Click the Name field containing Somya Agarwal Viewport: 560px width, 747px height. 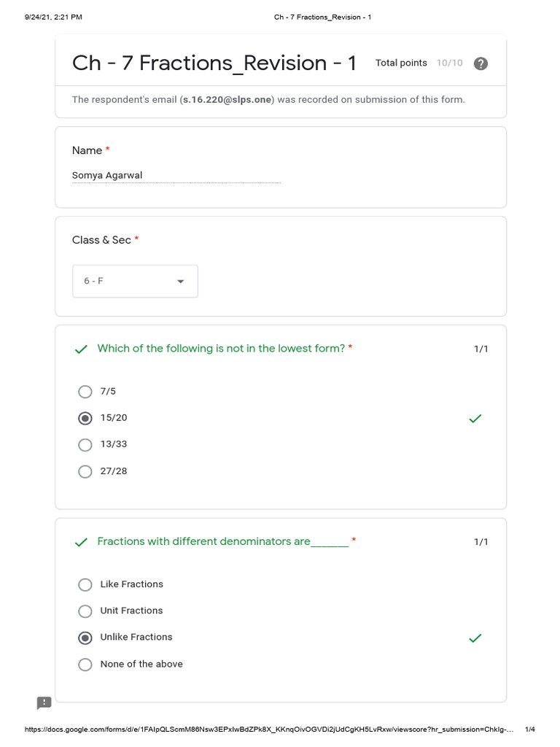[x=175, y=176]
